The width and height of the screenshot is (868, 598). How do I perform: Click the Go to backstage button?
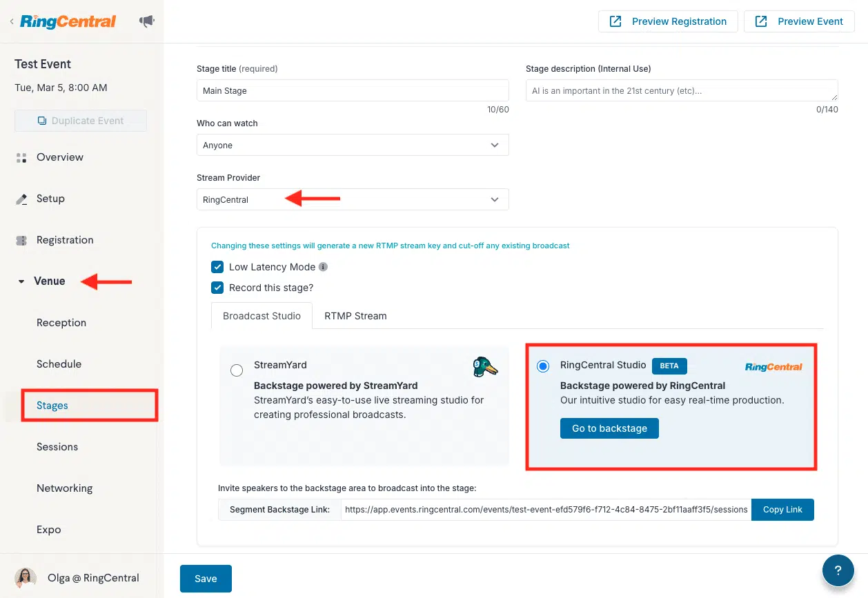pos(609,428)
